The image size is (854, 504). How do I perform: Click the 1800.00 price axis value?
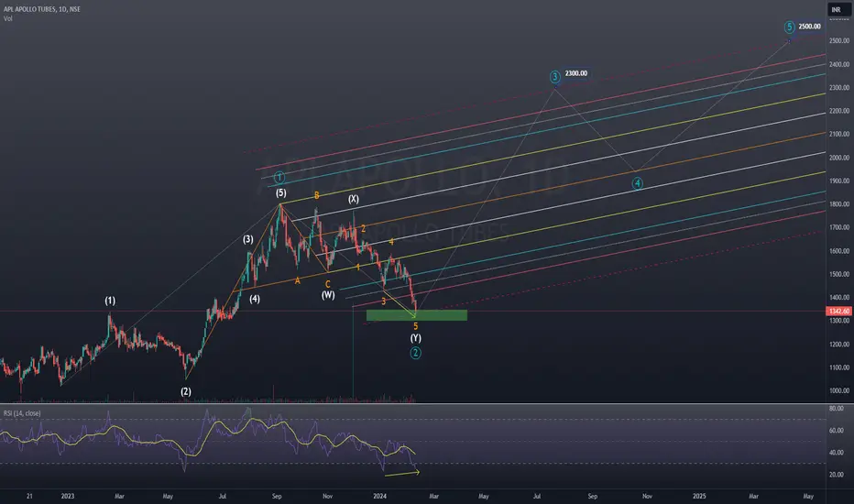[838, 204]
